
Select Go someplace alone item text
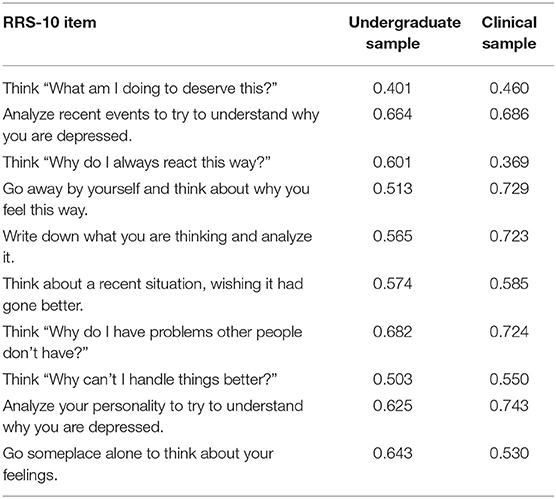click(138, 464)
